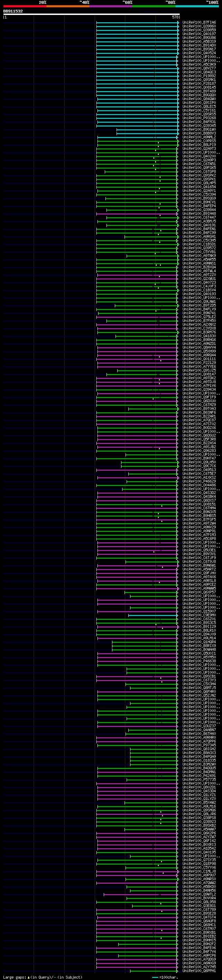
Task: Click the red ~20% identity legend segment
Action: tap(25, 6)
